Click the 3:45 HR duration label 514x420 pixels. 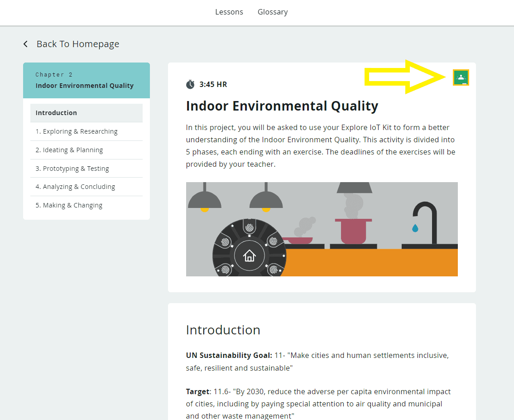[x=213, y=84]
